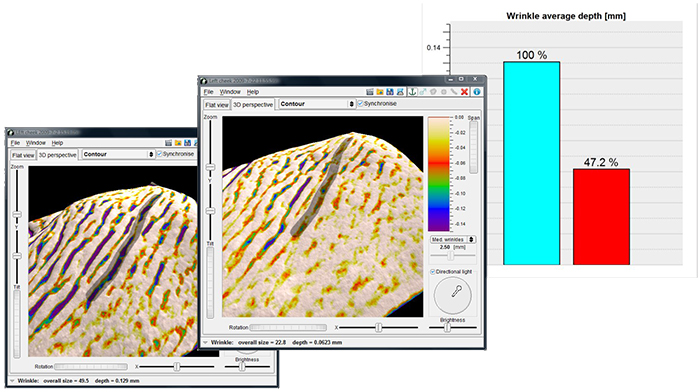
Task: Click the clapperboard icon in back window toolbar
Action: [x=168, y=143]
